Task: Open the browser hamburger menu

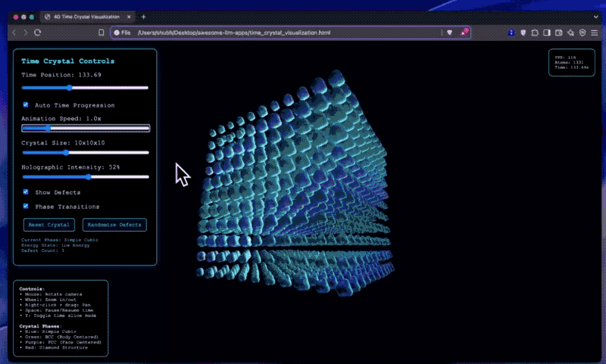Action: (x=594, y=33)
